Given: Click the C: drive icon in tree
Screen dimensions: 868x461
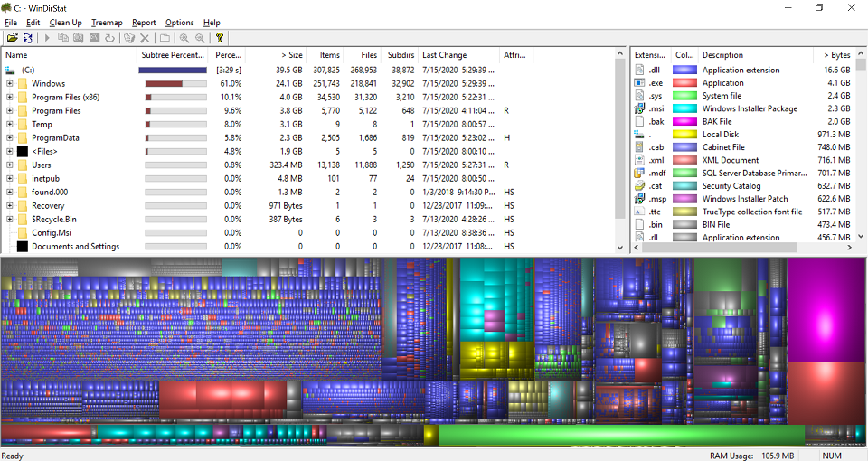Looking at the screenshot, I should coord(9,70).
